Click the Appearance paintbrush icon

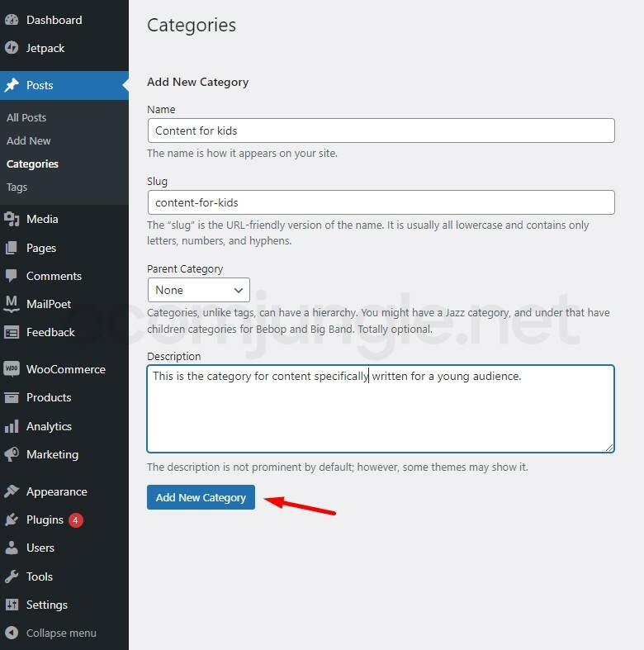click(12, 491)
